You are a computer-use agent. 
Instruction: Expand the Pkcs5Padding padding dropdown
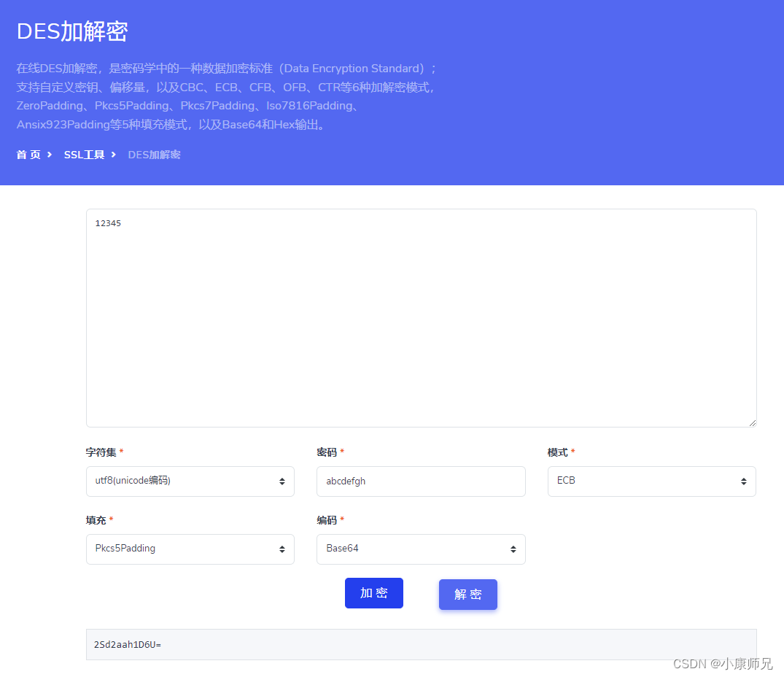tap(190, 549)
